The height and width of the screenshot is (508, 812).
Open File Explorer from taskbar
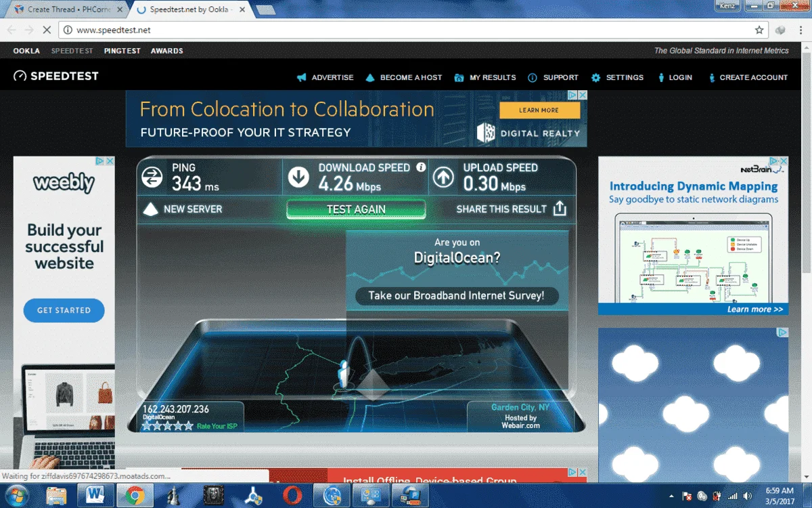tap(56, 496)
